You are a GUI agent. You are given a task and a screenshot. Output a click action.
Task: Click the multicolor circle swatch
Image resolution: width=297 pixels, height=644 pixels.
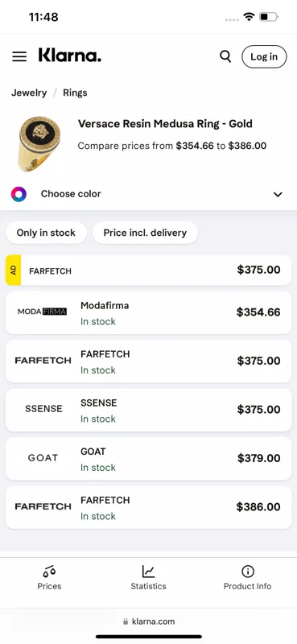pyautogui.click(x=19, y=194)
